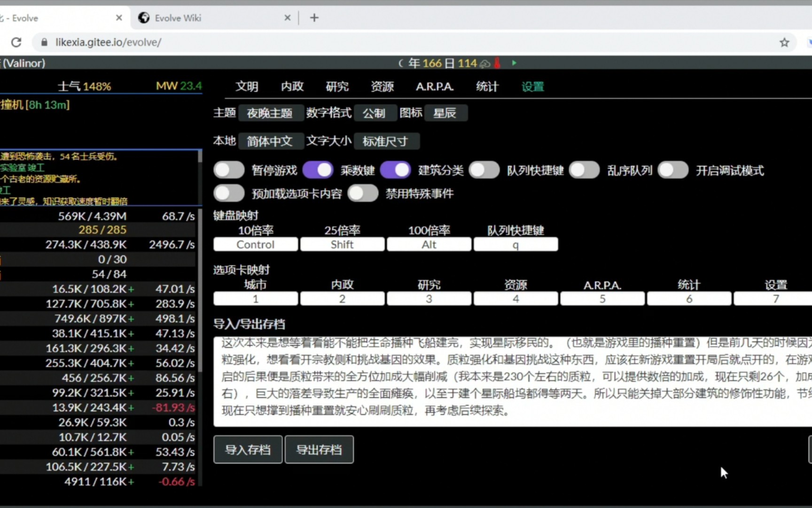Close the Evolve game tab

click(x=119, y=18)
